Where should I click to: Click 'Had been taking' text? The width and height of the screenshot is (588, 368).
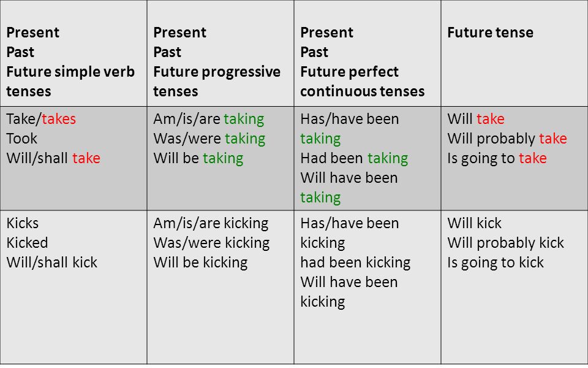pyautogui.click(x=354, y=158)
